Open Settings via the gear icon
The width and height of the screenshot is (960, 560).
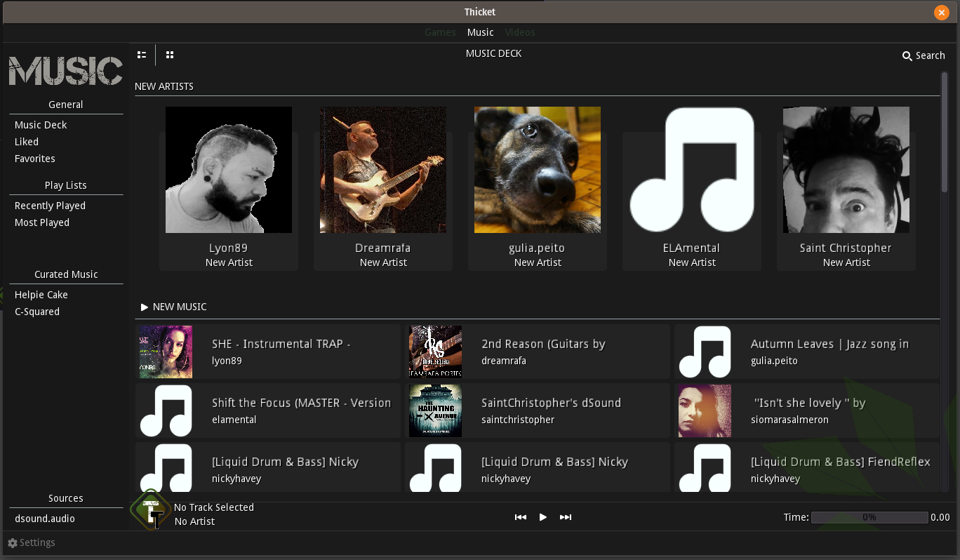click(x=13, y=543)
